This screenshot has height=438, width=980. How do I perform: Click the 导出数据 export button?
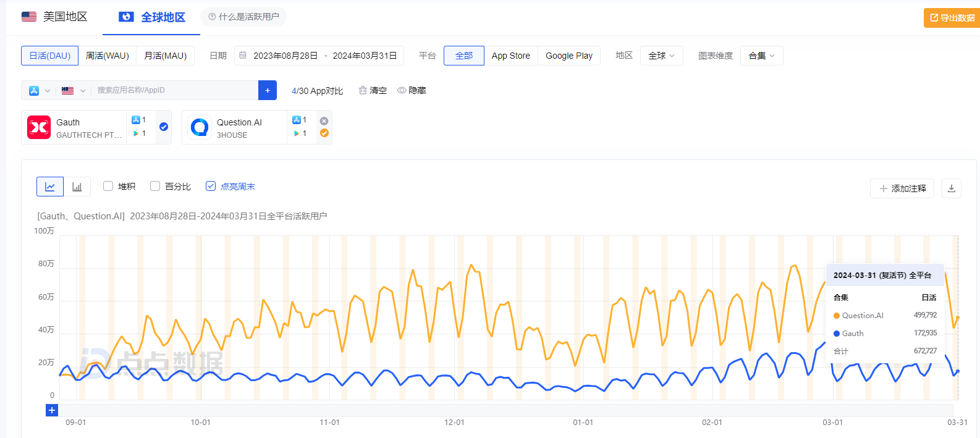(952, 18)
